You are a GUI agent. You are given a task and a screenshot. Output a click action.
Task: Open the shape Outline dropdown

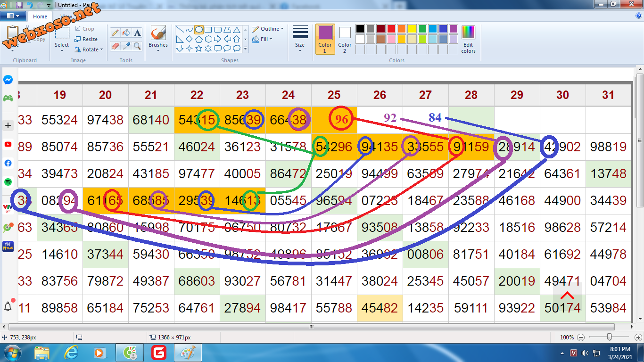268,29
